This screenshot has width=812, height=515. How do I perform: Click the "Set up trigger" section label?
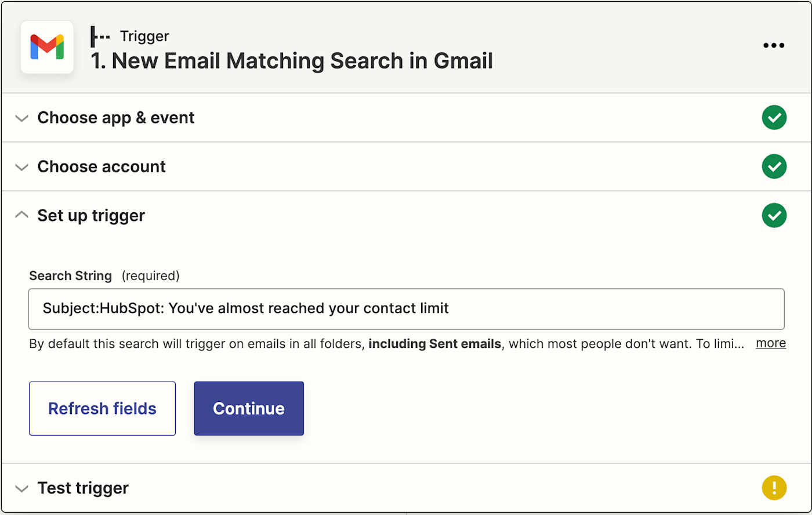[91, 216]
